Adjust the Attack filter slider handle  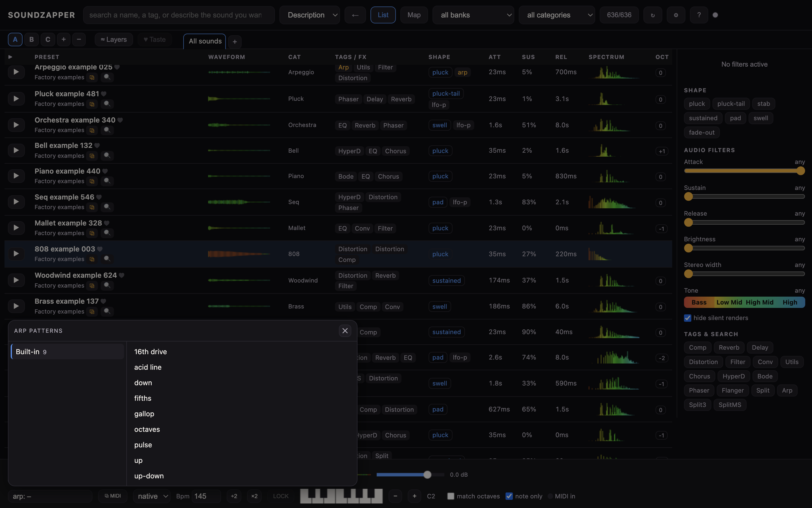[801, 171]
